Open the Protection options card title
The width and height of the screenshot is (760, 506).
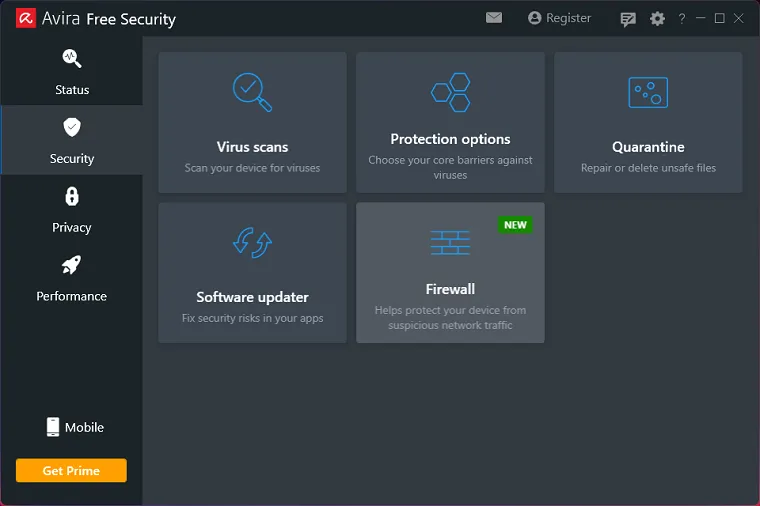pos(450,139)
